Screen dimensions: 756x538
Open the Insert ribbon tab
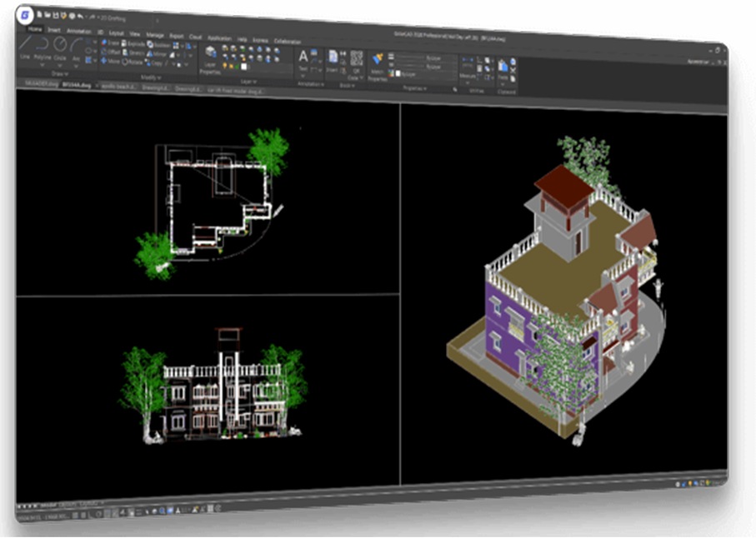click(54, 29)
